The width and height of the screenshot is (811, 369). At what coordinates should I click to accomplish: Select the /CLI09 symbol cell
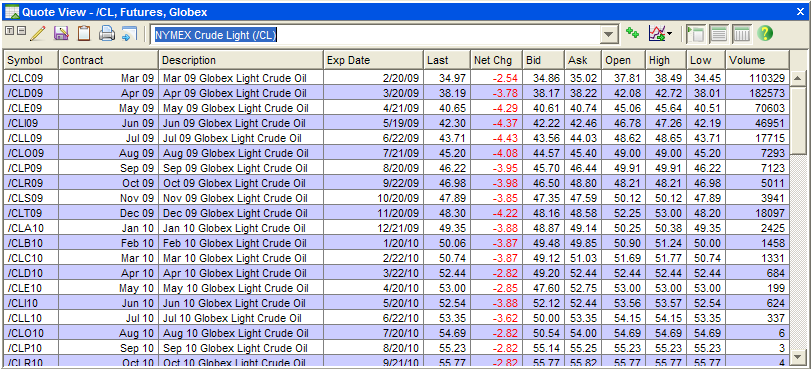pos(31,123)
